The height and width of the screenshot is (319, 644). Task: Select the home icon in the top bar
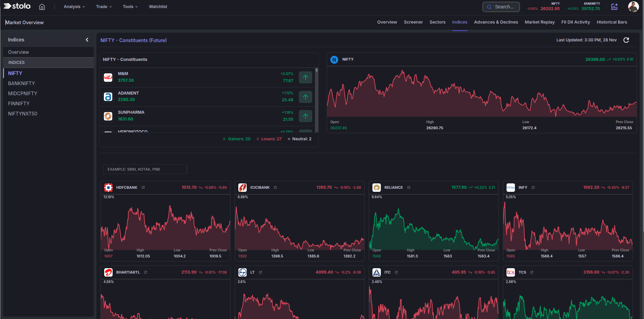point(42,6)
